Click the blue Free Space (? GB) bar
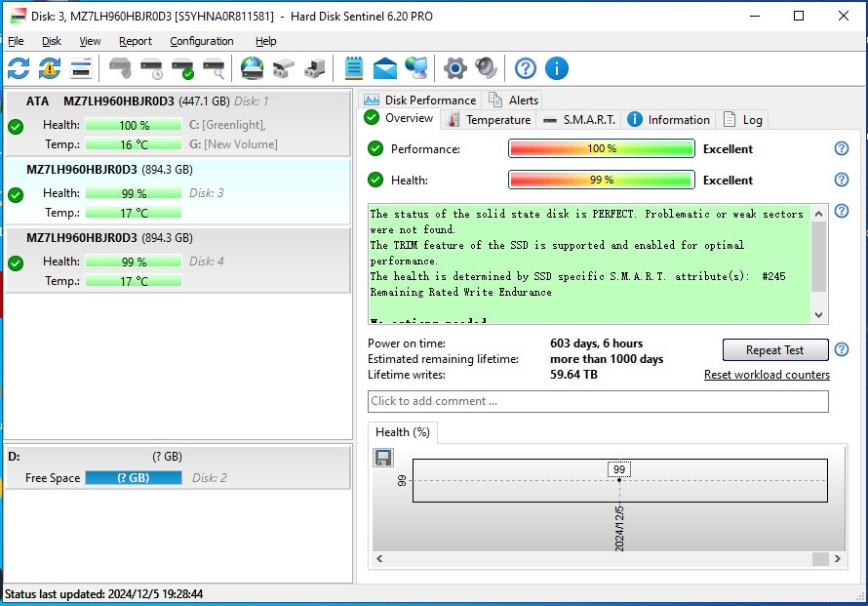This screenshot has width=868, height=606. click(134, 477)
